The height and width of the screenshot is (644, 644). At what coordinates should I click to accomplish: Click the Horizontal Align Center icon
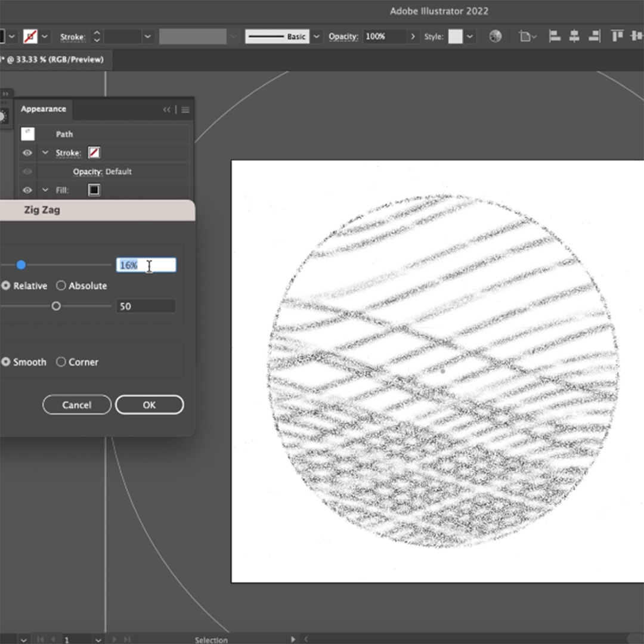click(574, 36)
